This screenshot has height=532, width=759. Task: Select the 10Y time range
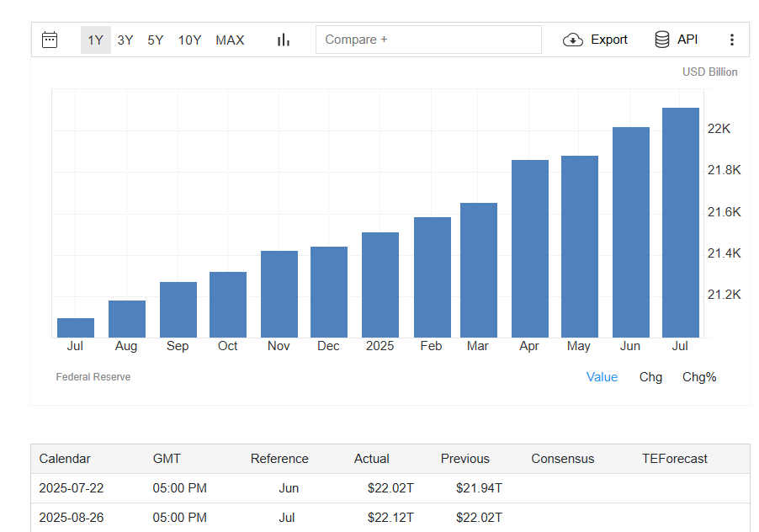189,40
